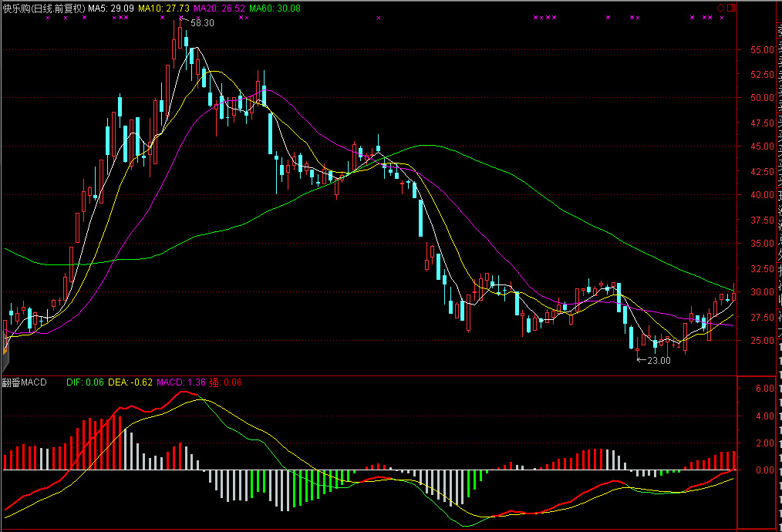Click the magenta MACD value label

[x=180, y=382]
